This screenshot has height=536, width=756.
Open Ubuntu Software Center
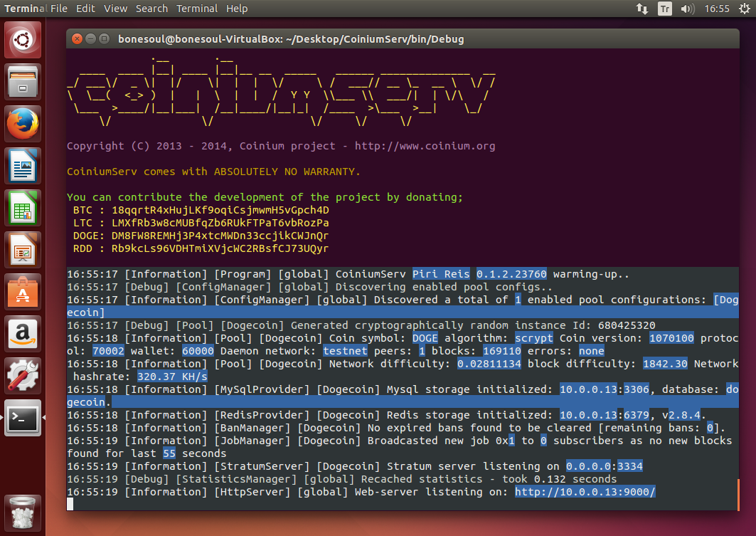(23, 292)
